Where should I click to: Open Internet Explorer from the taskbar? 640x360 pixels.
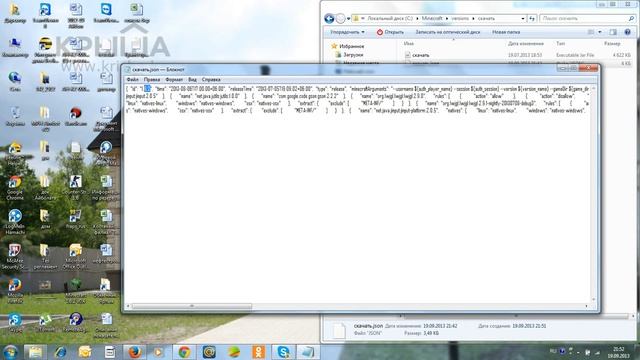tap(60, 352)
